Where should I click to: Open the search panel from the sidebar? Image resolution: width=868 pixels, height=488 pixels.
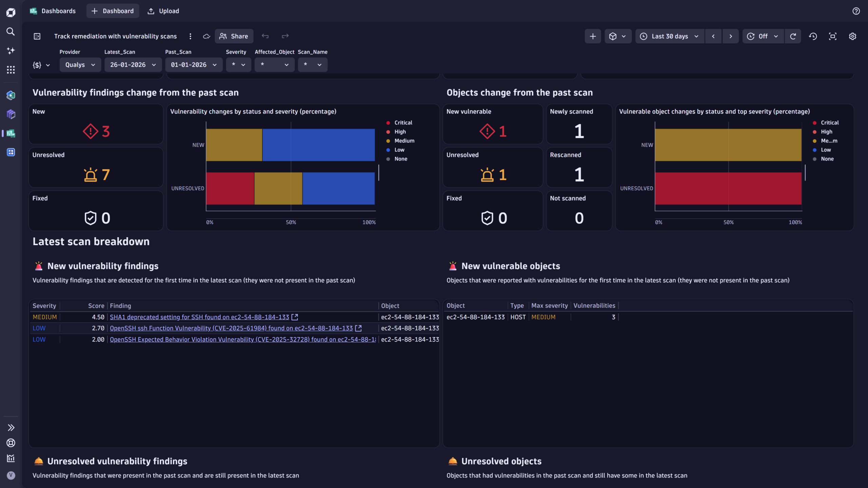click(x=11, y=32)
